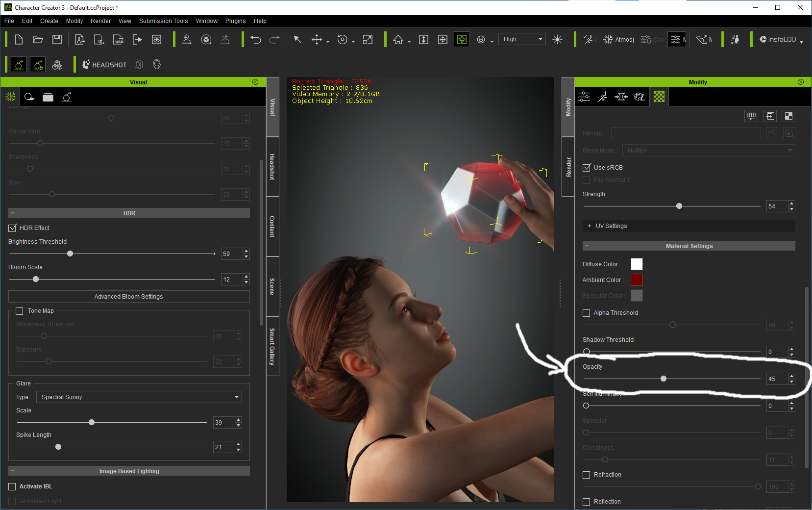Click the Undo arrow icon
The height and width of the screenshot is (510, 812).
(x=255, y=40)
